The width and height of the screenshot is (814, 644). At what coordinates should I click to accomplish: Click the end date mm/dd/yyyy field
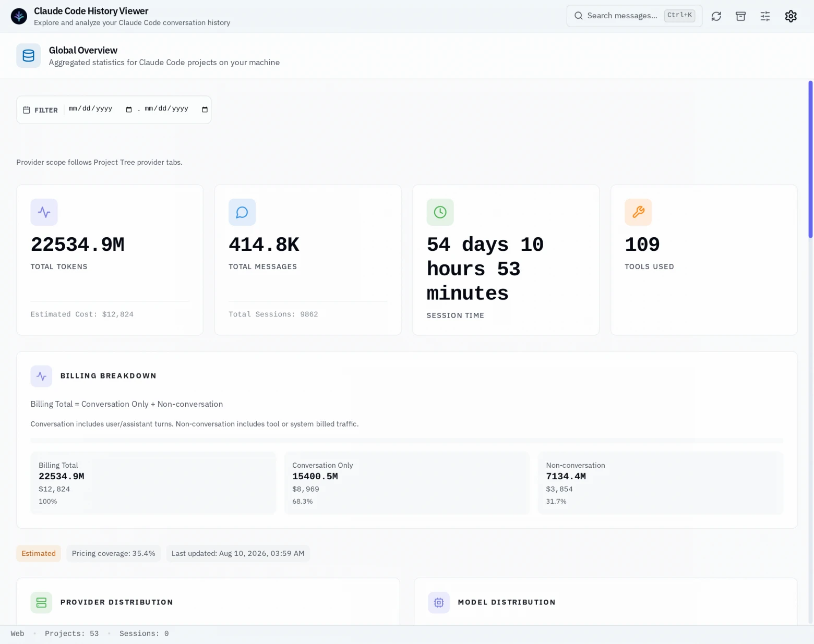(176, 109)
